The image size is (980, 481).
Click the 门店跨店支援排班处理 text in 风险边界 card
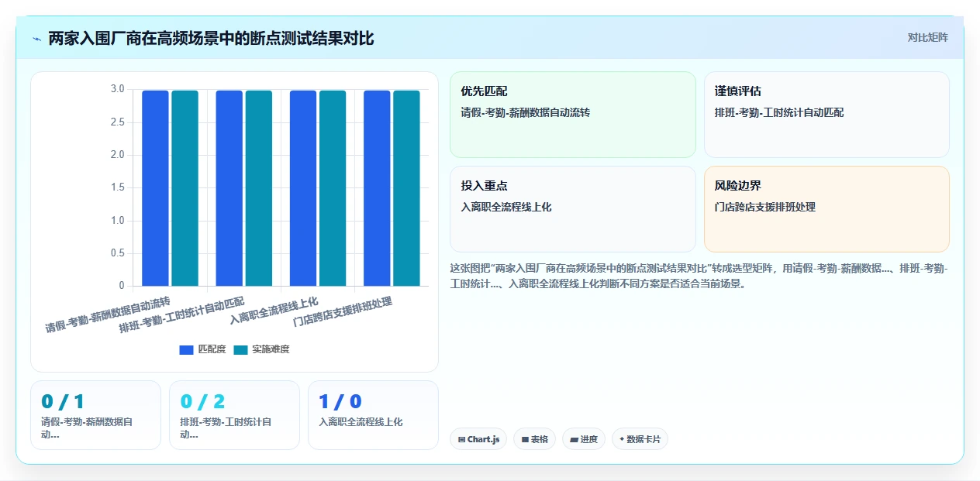click(765, 208)
